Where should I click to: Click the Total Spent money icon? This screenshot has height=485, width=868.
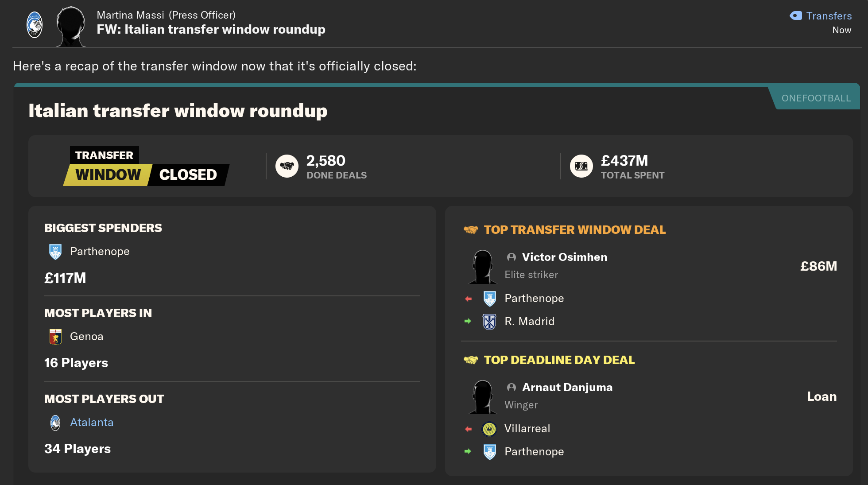tap(581, 166)
